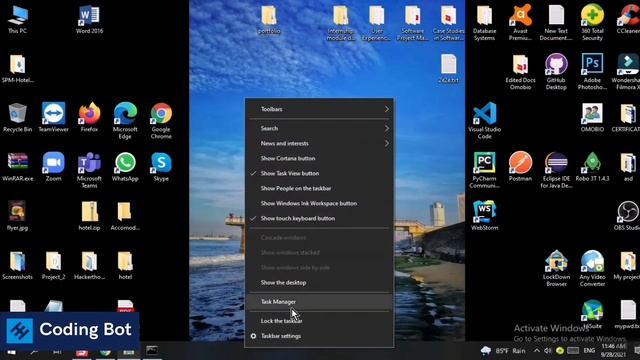Select the Hackertho... folder
Screen dimensions: 640x360
(x=89, y=265)
